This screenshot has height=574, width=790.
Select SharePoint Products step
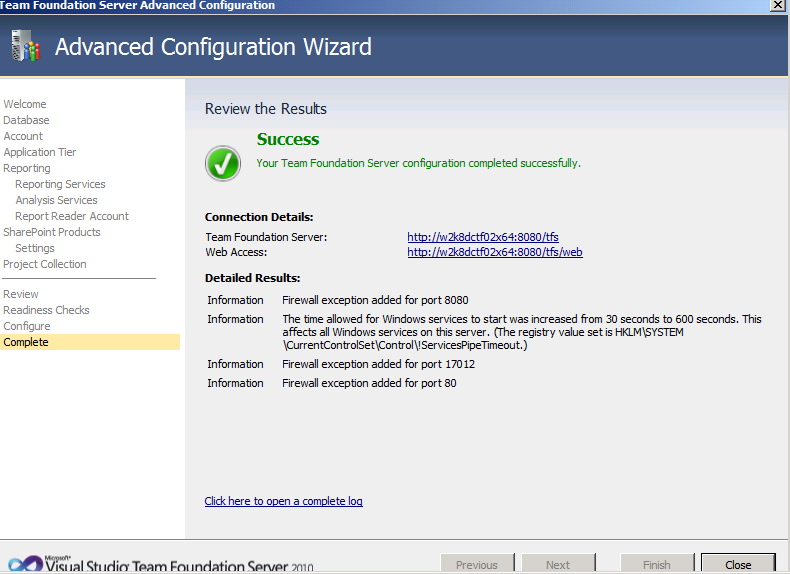point(52,232)
